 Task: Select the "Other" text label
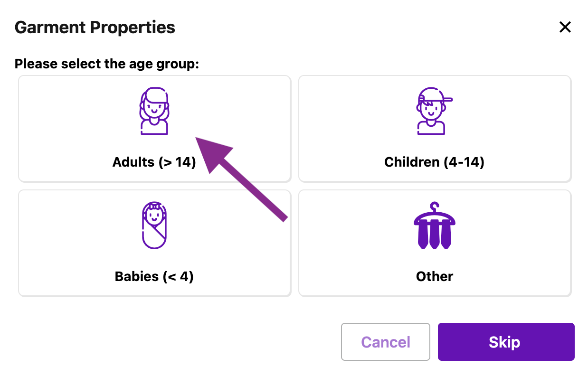click(x=434, y=276)
